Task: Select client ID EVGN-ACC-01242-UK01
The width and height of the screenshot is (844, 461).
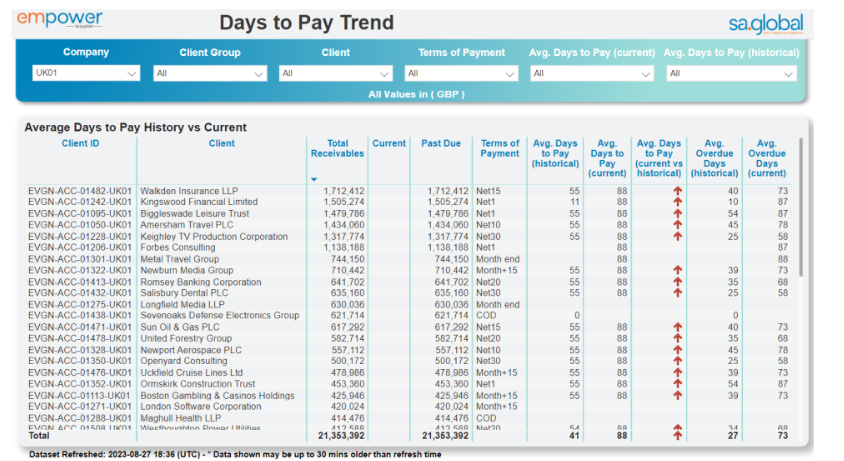Action: coord(80,202)
